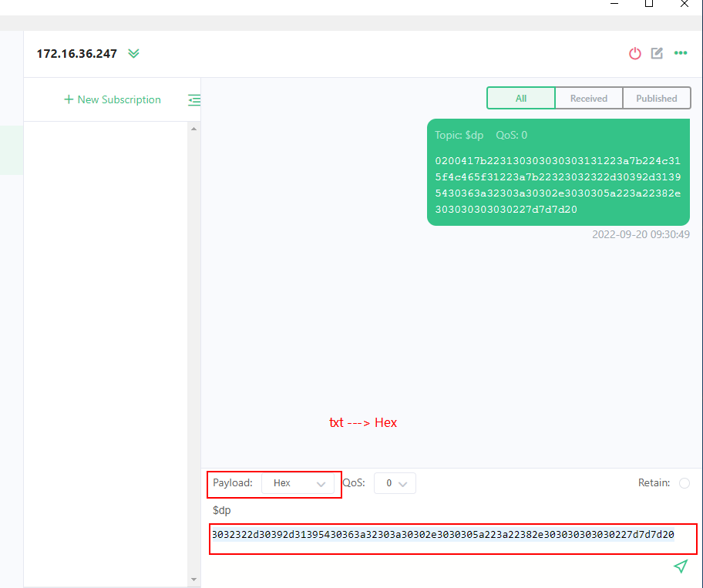Maximize the application window
This screenshot has width=703, height=588.
tap(649, 4)
